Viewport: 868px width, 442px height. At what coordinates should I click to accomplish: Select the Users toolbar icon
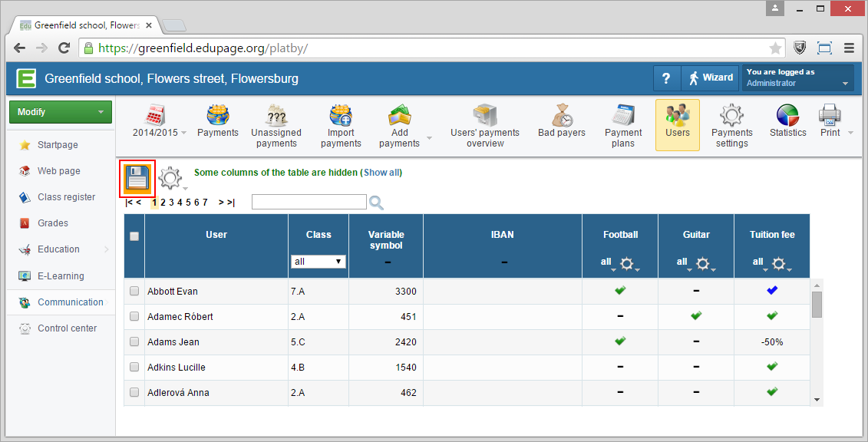click(x=678, y=125)
